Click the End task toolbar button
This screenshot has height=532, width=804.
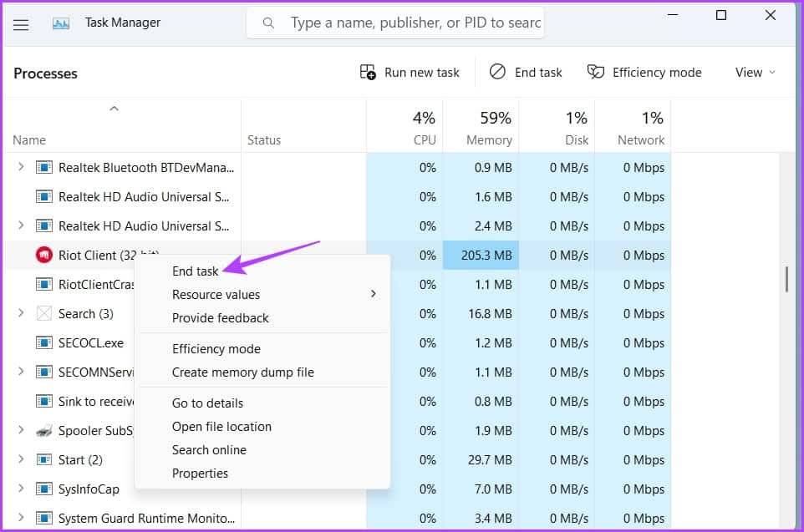526,73
